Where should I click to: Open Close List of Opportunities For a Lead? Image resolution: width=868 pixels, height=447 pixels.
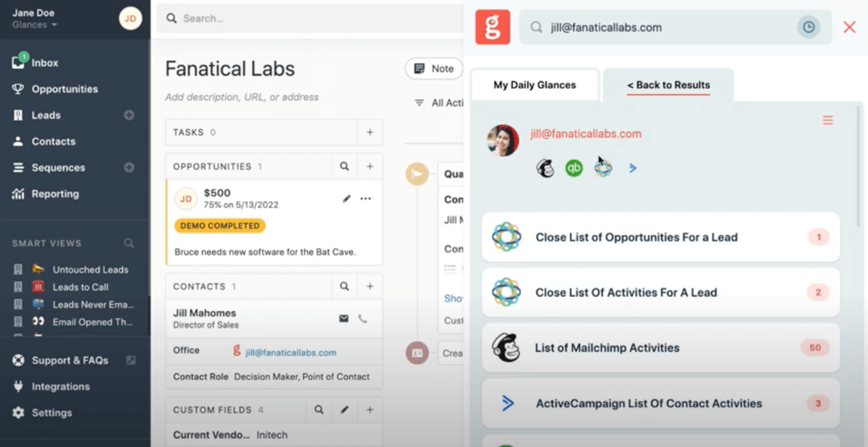pyautogui.click(x=661, y=237)
